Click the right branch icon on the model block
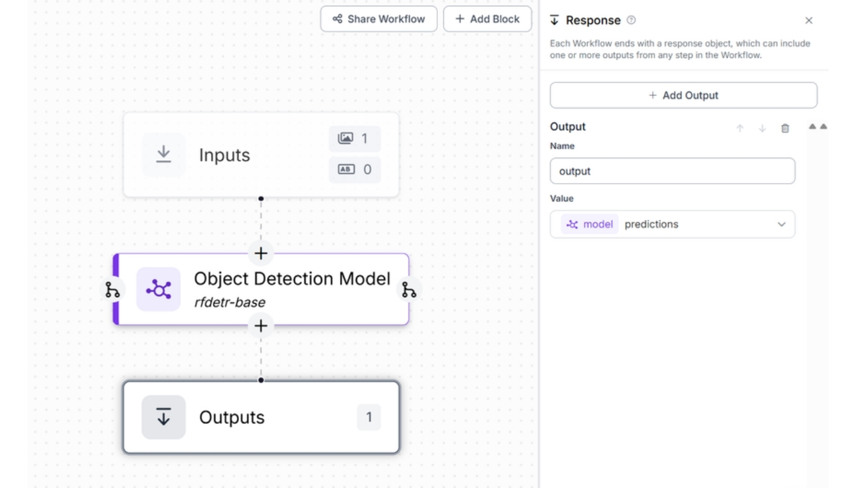 click(x=409, y=290)
